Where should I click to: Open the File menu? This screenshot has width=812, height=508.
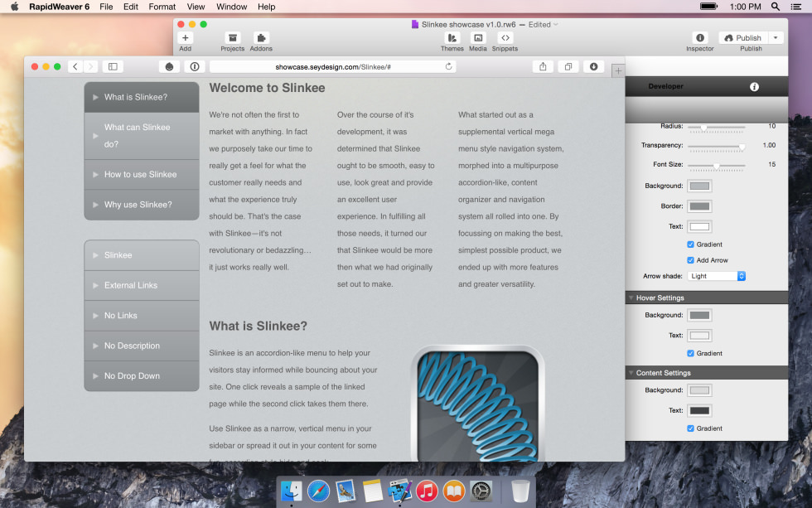tap(106, 7)
